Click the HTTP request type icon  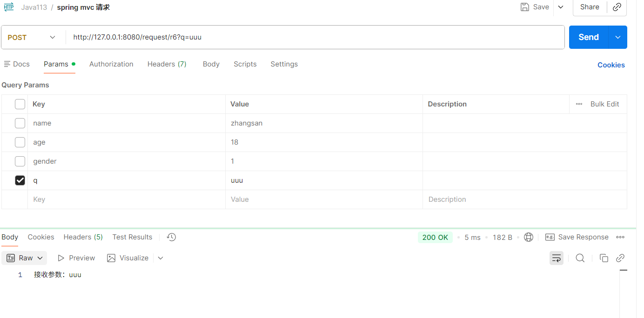coord(8,7)
